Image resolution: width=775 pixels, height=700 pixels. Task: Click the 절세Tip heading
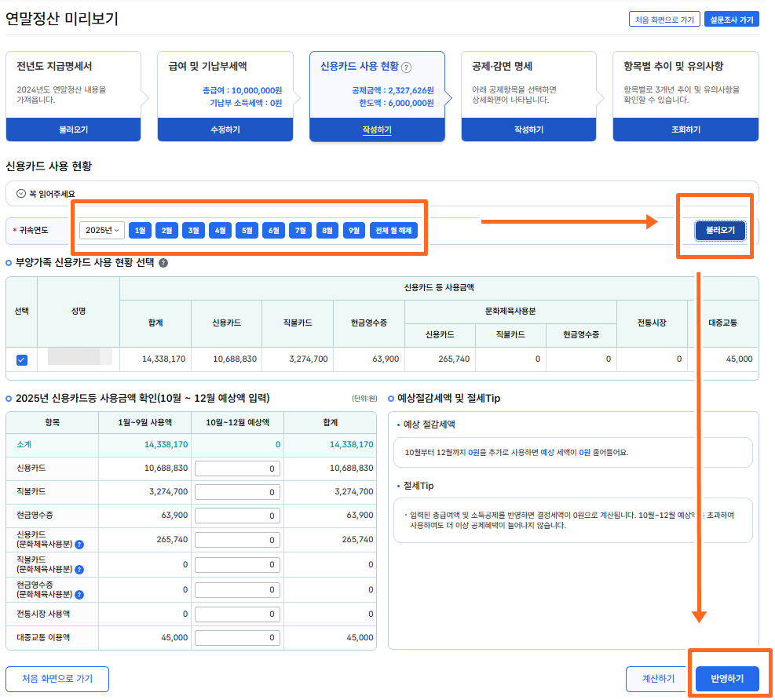pyautogui.click(x=419, y=486)
